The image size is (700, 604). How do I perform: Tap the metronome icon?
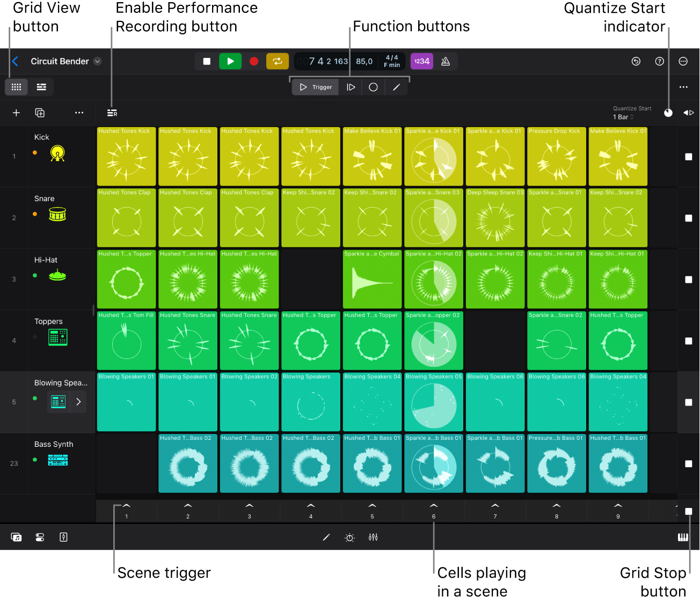(446, 61)
